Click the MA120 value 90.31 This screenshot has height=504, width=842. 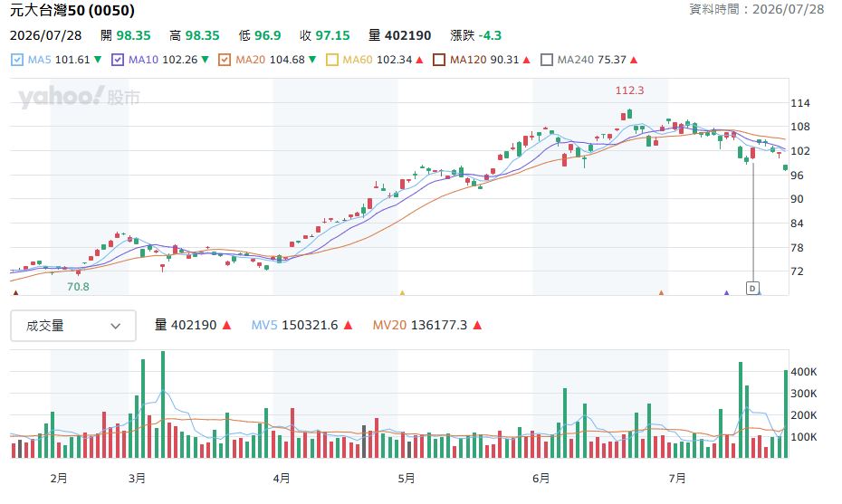tap(504, 60)
